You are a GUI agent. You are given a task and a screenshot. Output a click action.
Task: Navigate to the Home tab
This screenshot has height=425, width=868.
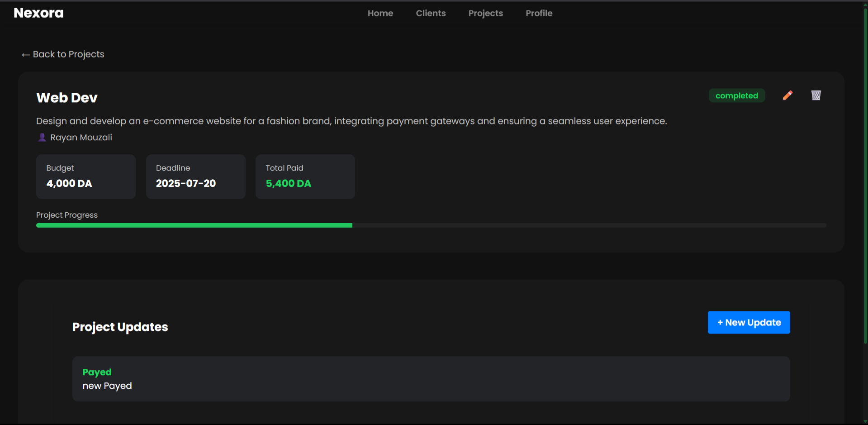coord(380,13)
